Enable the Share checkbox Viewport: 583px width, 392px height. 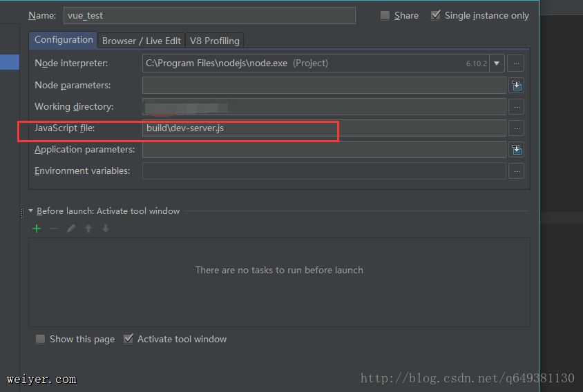tap(385, 15)
